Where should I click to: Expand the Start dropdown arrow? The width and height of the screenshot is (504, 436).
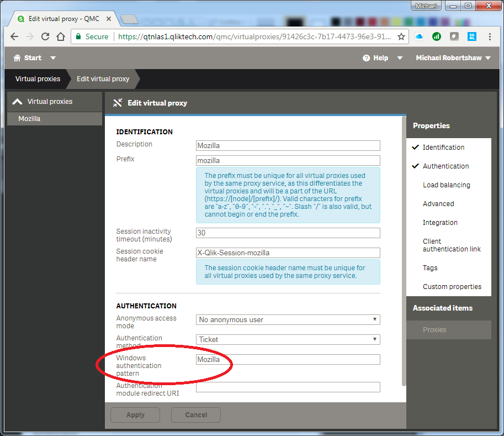(53, 58)
